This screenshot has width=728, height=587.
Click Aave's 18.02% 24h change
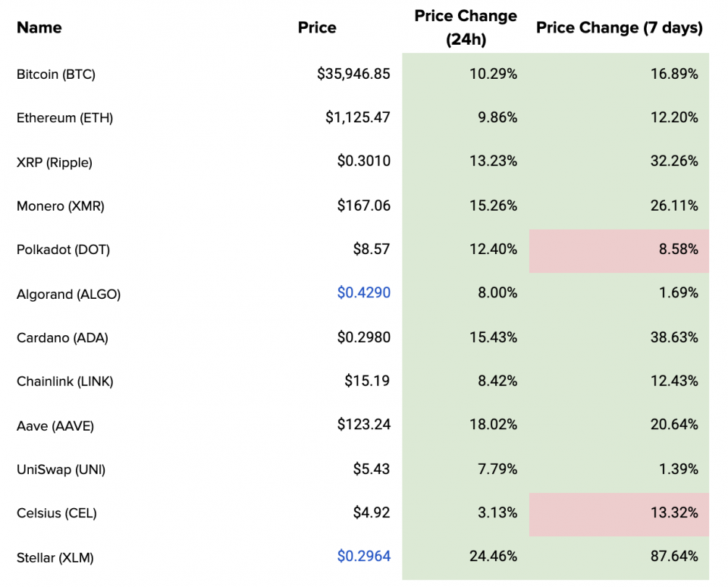[x=494, y=425]
